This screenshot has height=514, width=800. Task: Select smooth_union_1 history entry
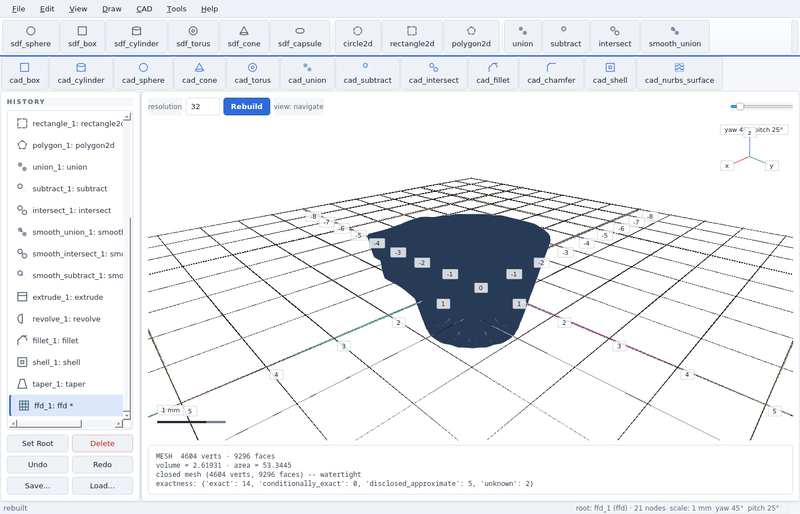[66, 232]
